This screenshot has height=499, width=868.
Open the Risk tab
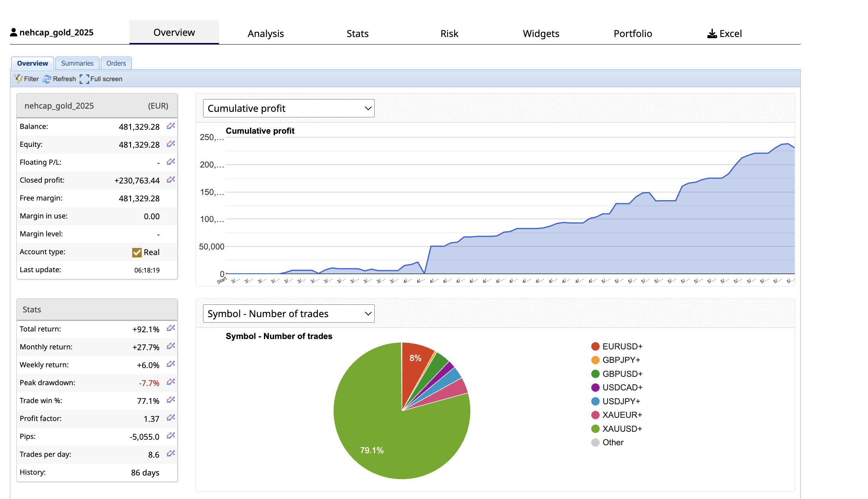pyautogui.click(x=449, y=33)
